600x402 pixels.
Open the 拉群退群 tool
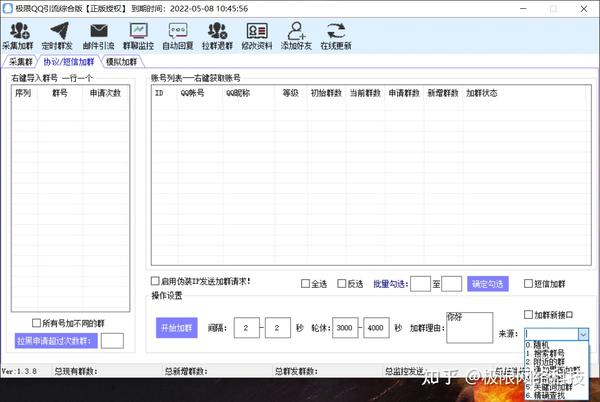coord(217,36)
